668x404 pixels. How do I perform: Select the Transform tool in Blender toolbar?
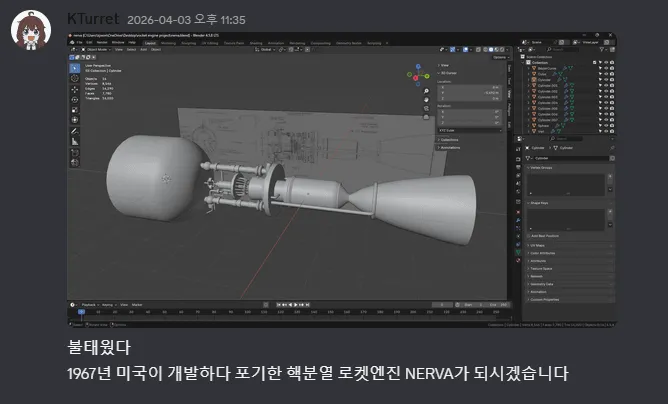point(75,120)
